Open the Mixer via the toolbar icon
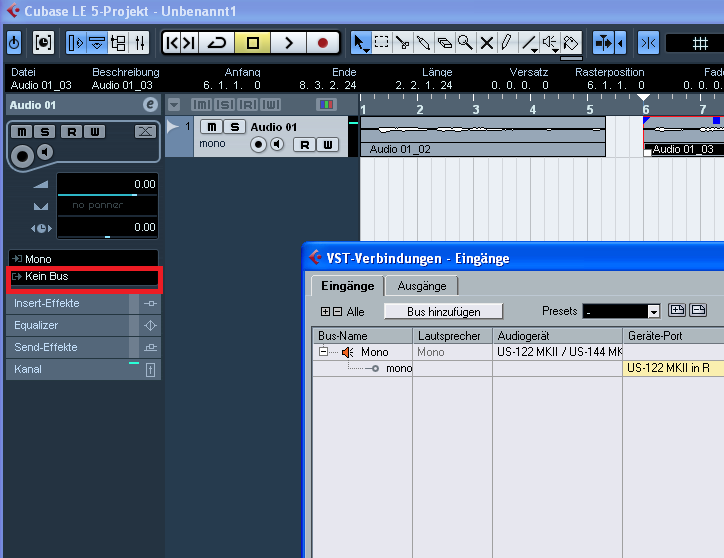 tap(140, 43)
